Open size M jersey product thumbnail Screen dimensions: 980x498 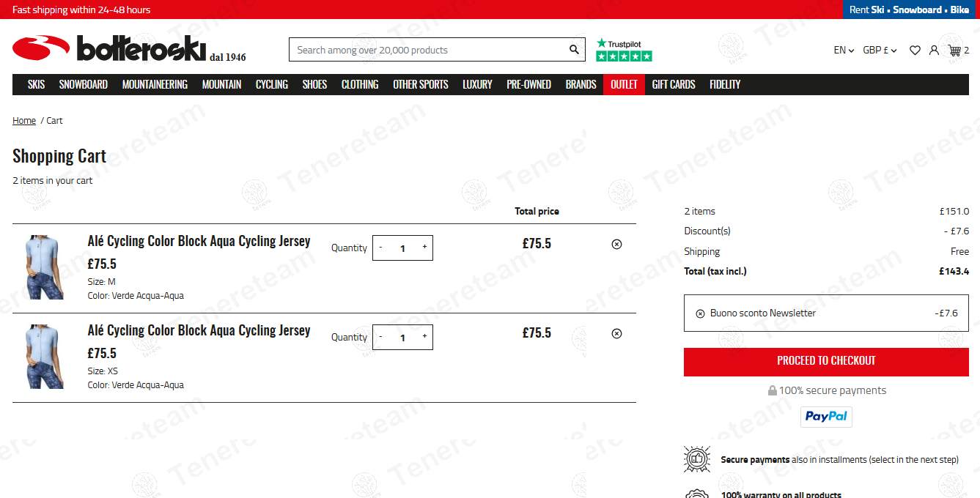coord(45,267)
